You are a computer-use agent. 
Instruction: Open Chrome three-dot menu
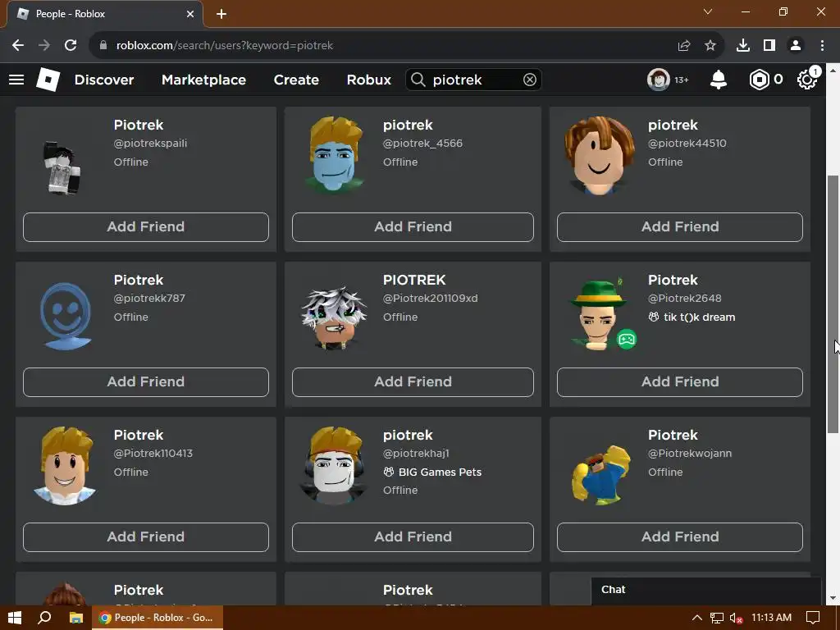coord(822,46)
